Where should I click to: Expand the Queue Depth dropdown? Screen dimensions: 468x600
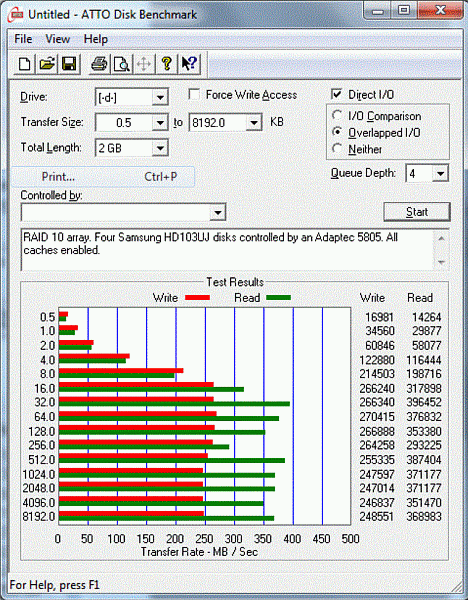[x=440, y=174]
